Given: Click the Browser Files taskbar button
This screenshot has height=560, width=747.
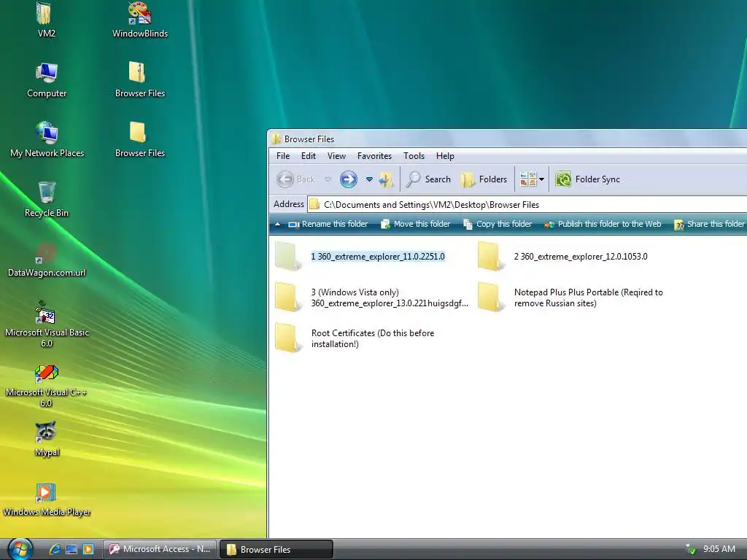Looking at the screenshot, I should tap(276, 549).
